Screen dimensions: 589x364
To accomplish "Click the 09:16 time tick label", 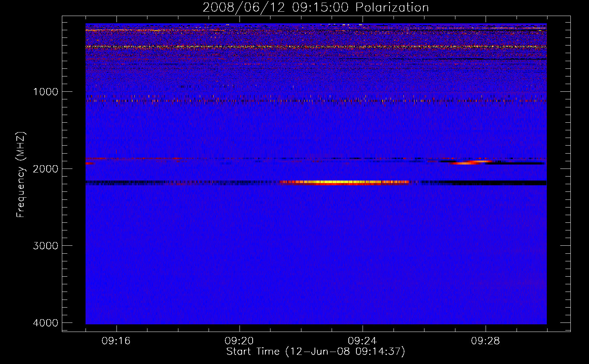I will coord(116,341).
